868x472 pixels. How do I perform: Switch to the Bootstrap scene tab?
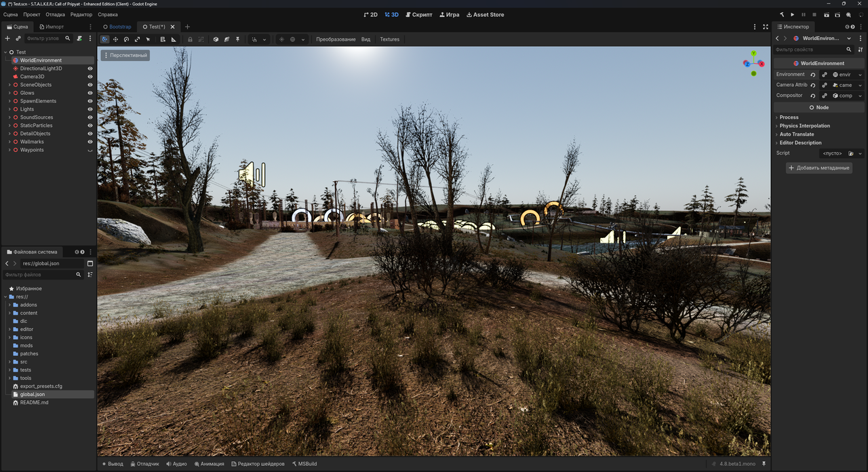point(117,27)
